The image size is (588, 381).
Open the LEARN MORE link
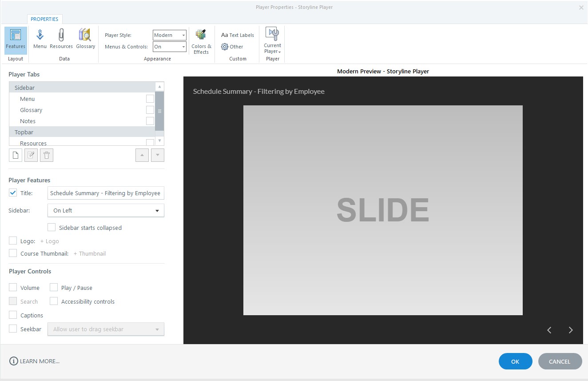(35, 361)
